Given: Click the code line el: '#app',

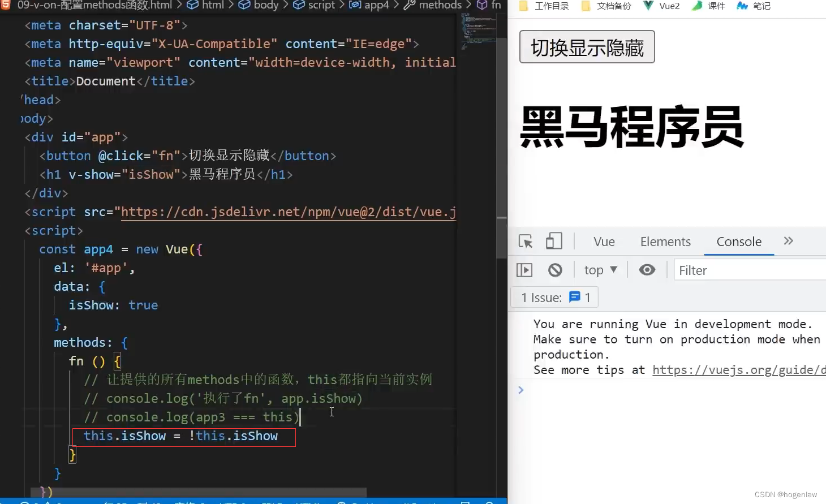Looking at the screenshot, I should click(x=94, y=268).
